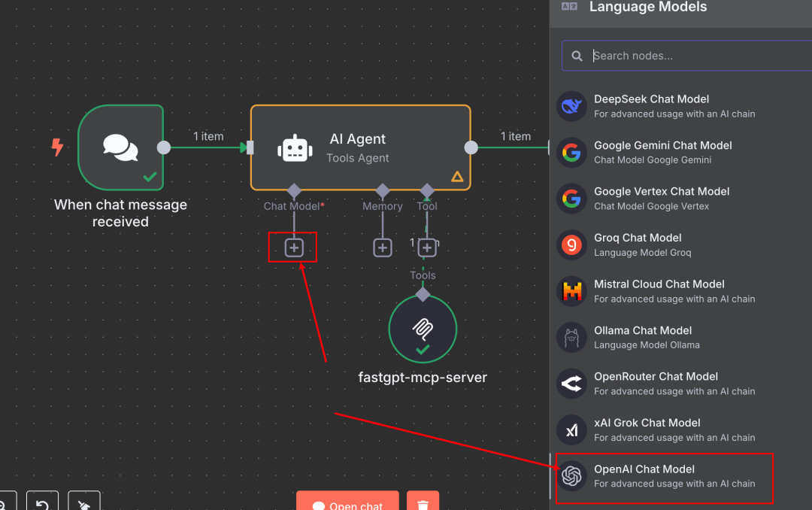The width and height of the screenshot is (812, 510).
Task: Click the red lightning bolt trigger icon
Action: pyautogui.click(x=57, y=147)
